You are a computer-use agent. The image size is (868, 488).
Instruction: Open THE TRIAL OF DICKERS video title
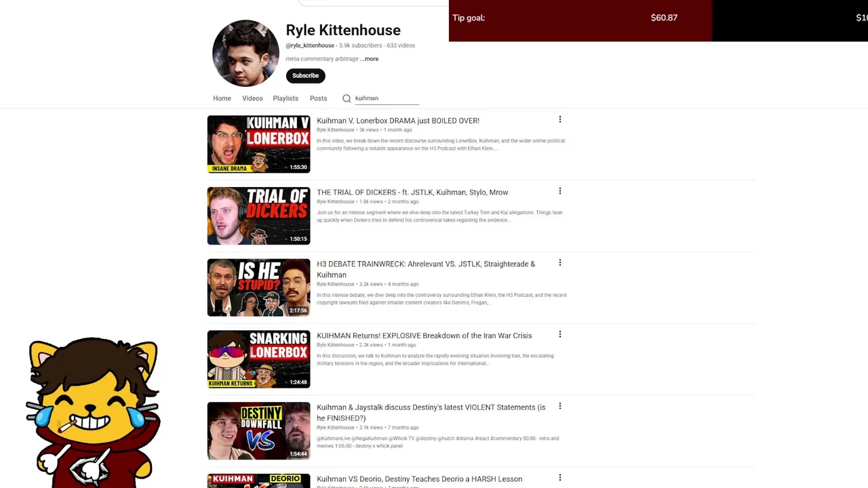tap(412, 192)
